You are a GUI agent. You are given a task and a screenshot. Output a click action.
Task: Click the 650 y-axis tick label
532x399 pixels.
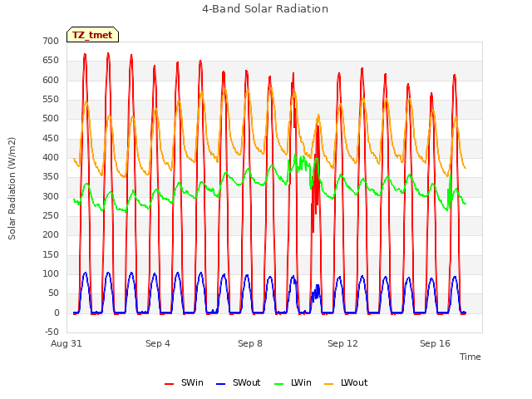[x=51, y=61]
